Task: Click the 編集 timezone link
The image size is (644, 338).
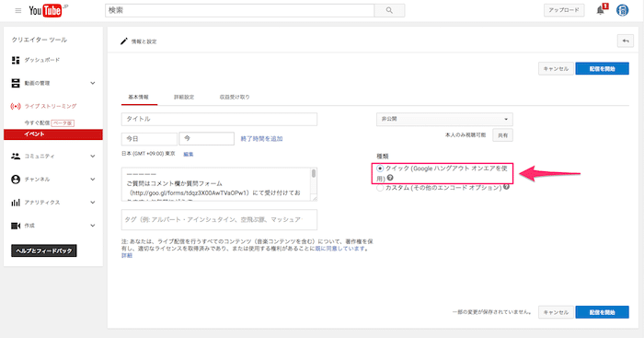Action: [188, 154]
